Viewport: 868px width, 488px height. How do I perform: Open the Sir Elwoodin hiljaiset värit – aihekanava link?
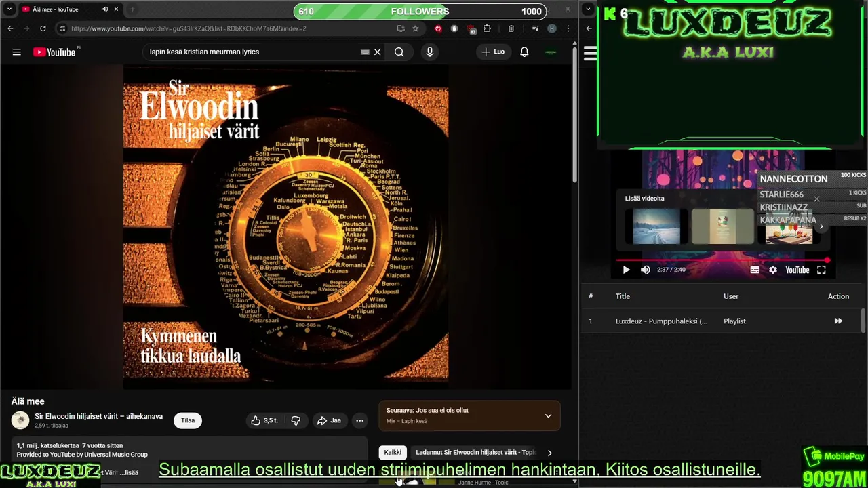(x=99, y=416)
